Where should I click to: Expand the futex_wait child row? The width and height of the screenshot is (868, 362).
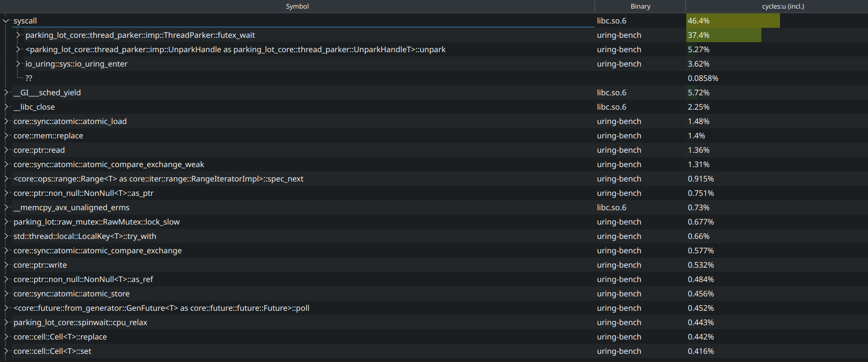(18, 35)
